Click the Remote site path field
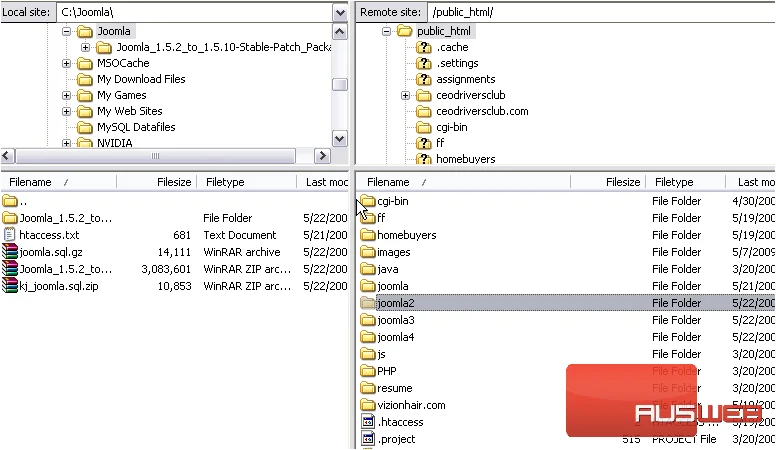776x450 pixels. coord(601,12)
